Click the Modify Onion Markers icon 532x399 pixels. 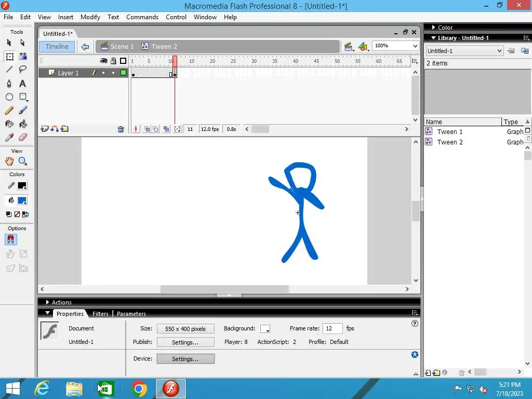177,129
